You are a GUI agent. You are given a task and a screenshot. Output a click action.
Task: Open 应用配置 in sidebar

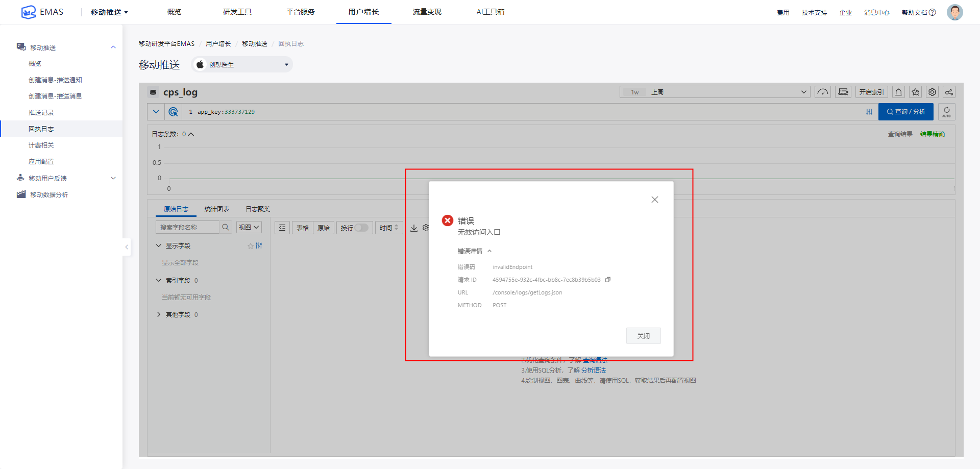click(41, 161)
